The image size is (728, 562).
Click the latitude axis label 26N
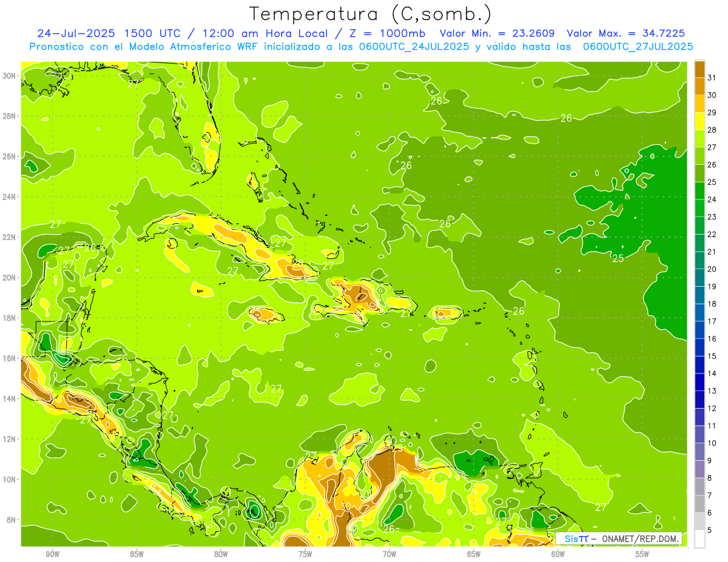pos(10,156)
